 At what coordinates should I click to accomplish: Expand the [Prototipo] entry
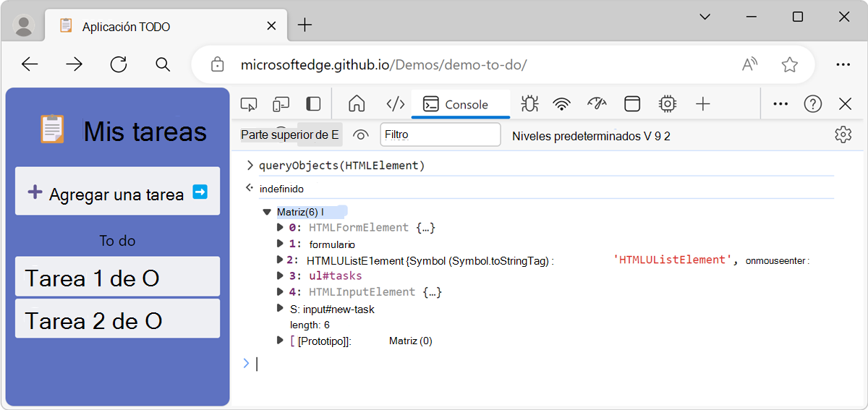[281, 341]
